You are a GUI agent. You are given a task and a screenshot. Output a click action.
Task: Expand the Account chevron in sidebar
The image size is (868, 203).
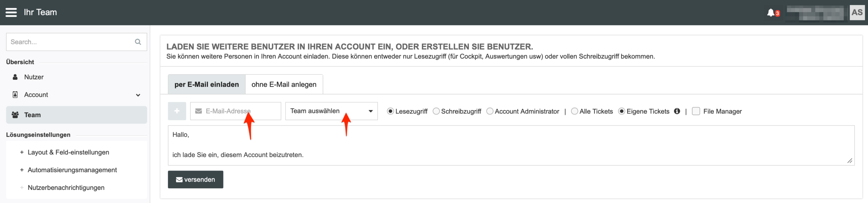coord(138,95)
